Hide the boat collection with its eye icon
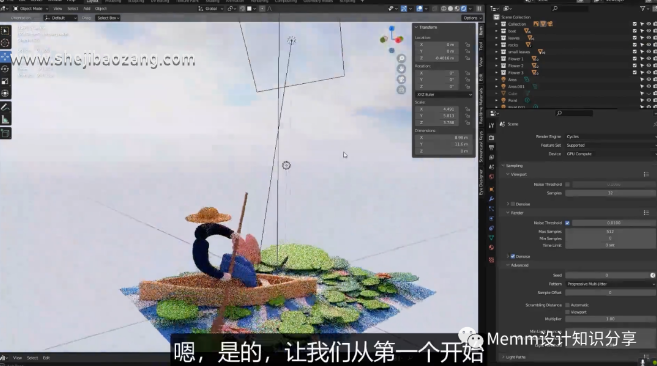The image size is (657, 366). pyautogui.click(x=648, y=31)
